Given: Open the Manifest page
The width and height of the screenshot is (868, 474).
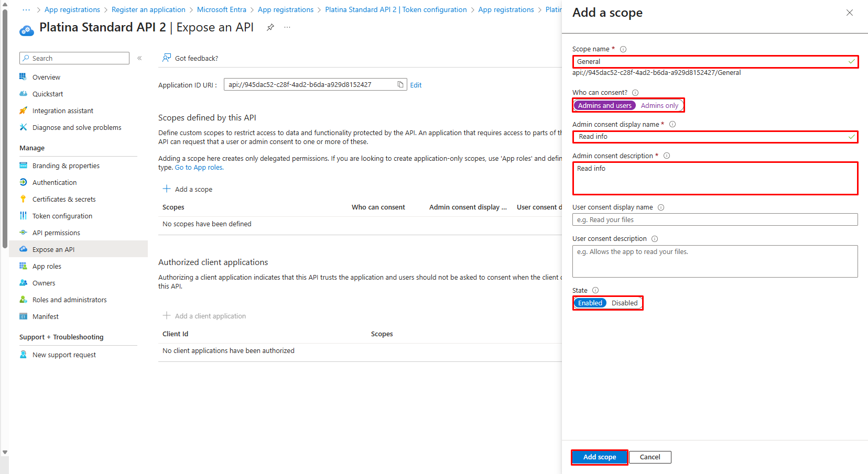Looking at the screenshot, I should click(46, 316).
